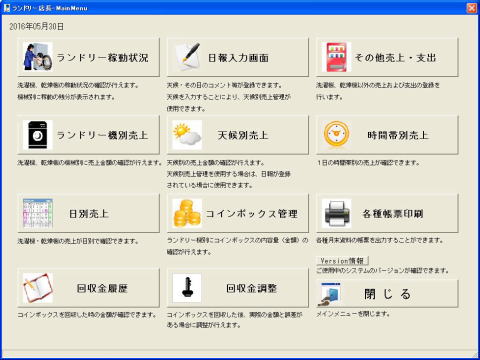Click the open notebook 回収金履歴 icon
Screen dimensions: 480x360
click(x=38, y=288)
